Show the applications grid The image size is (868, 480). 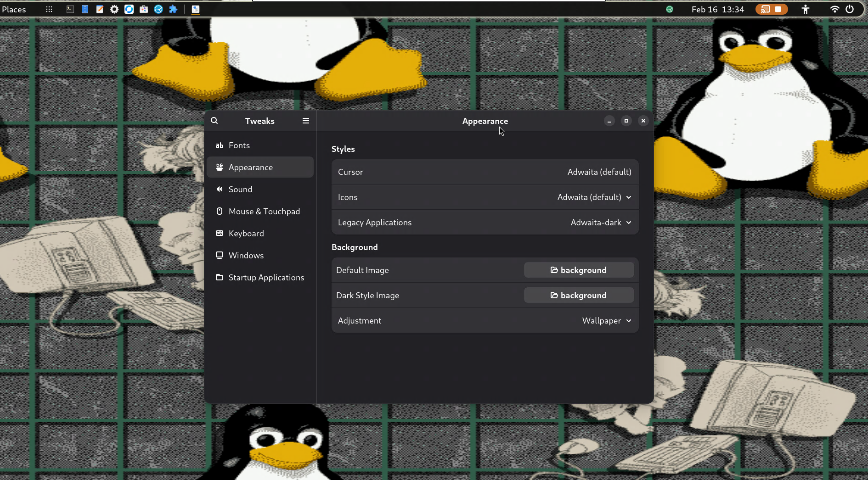(x=49, y=9)
